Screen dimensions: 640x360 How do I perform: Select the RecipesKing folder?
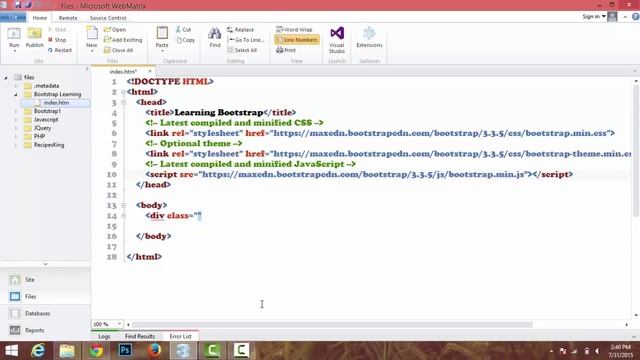(x=49, y=145)
